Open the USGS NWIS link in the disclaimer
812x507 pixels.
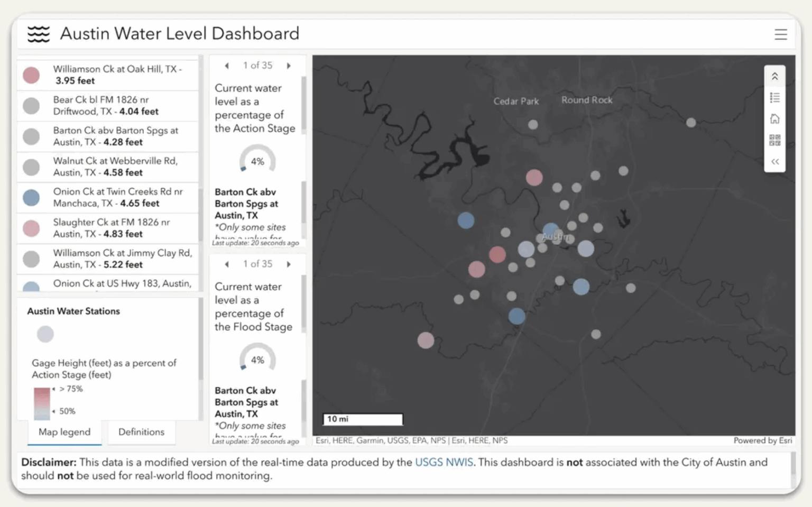pyautogui.click(x=444, y=462)
